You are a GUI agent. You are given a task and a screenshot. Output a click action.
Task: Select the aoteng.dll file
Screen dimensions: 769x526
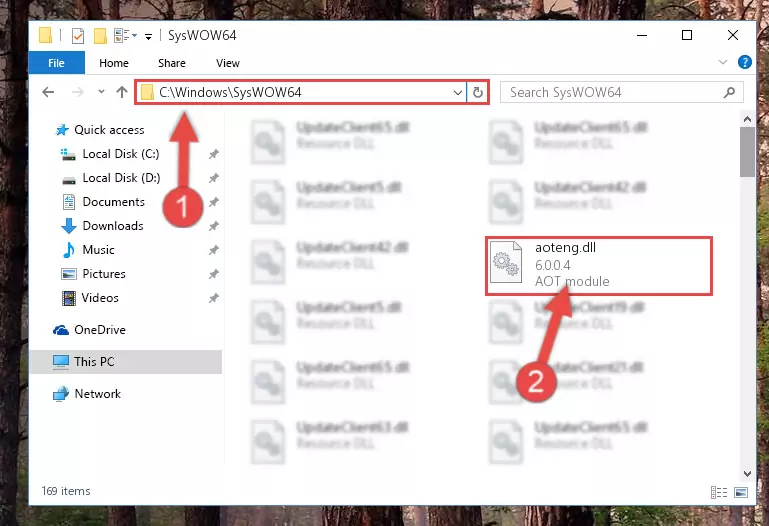click(599, 266)
